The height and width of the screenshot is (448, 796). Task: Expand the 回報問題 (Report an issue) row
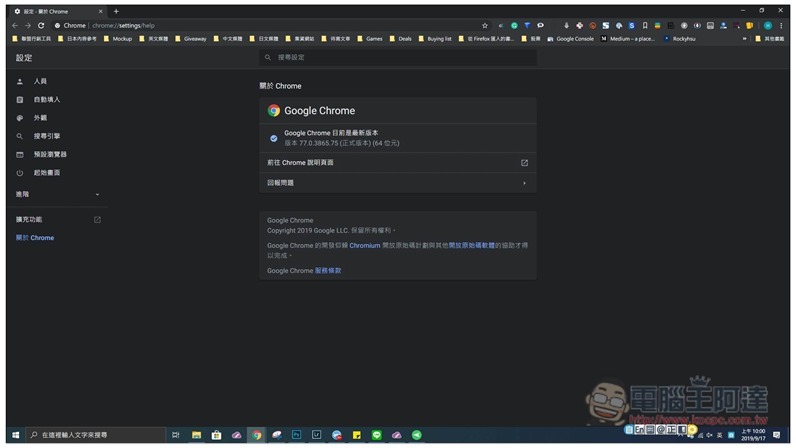point(397,183)
